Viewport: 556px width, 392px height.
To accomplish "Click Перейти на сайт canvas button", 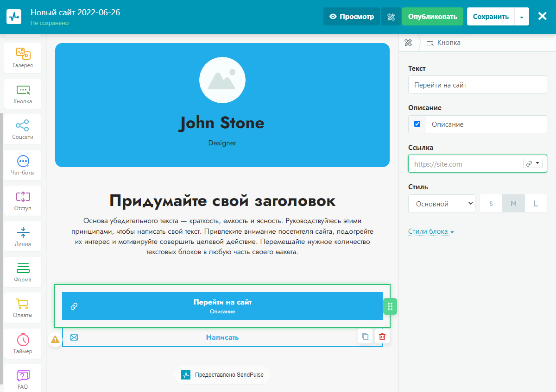I will click(x=222, y=306).
